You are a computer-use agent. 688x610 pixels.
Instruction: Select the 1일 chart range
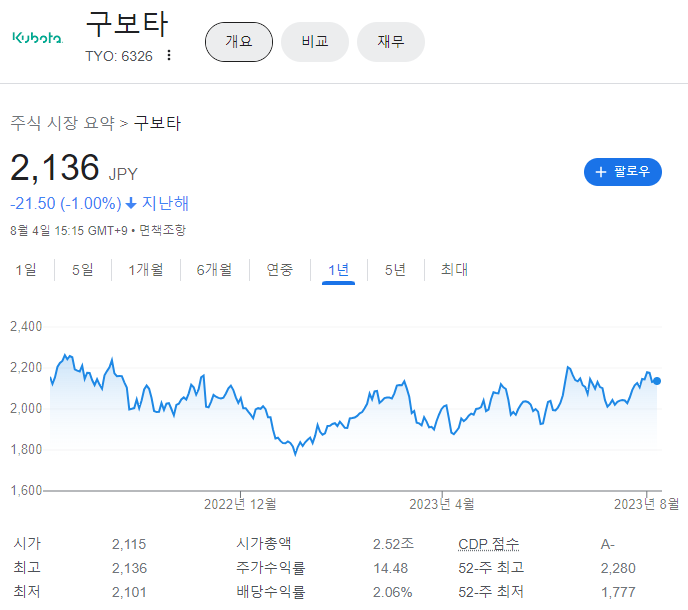(26, 269)
